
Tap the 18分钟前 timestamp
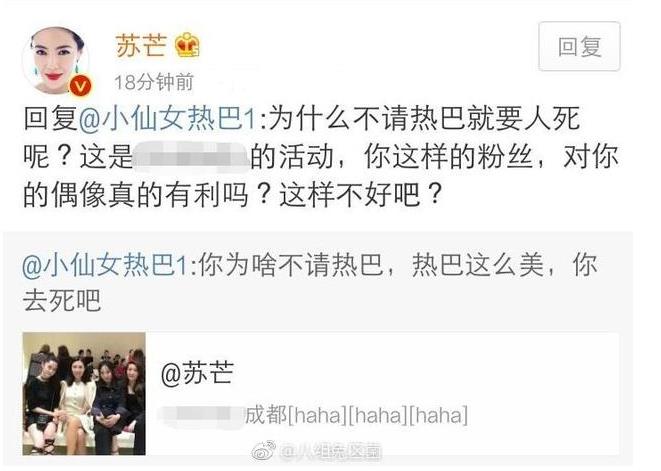point(154,81)
